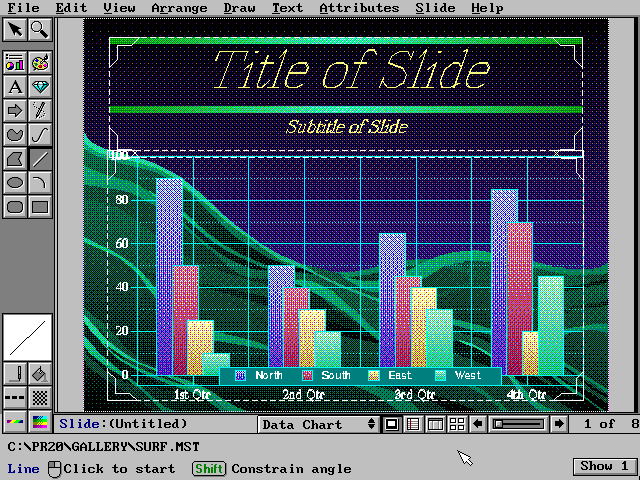640x480 pixels.
Task: Open the Text menu
Action: pos(287,8)
